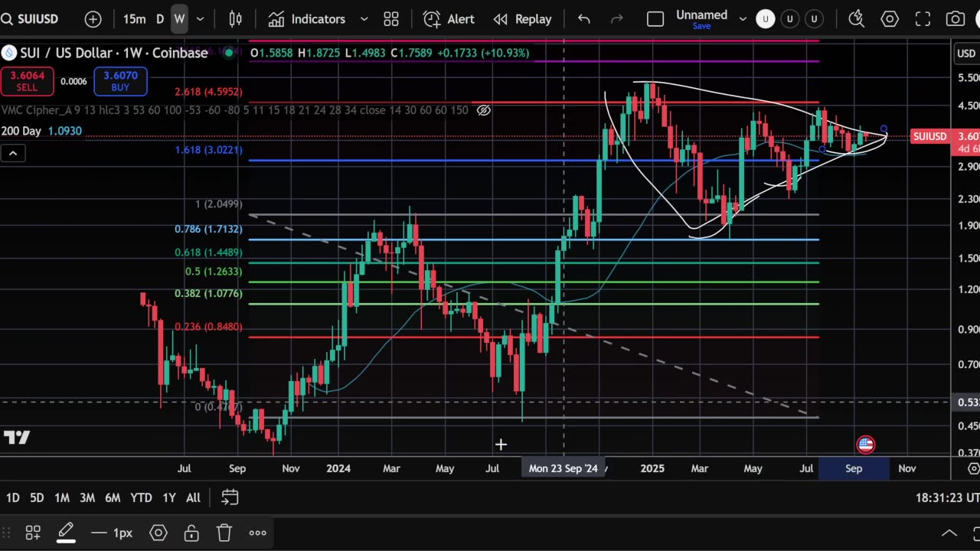This screenshot has height=551, width=980.
Task: Click the 3.6070 BUY button
Action: (x=120, y=81)
